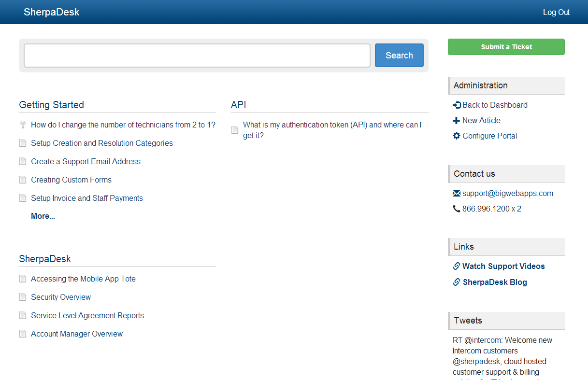
Task: Click the document icon beside Setup Invoice and Staff Payments
Action: 23,198
